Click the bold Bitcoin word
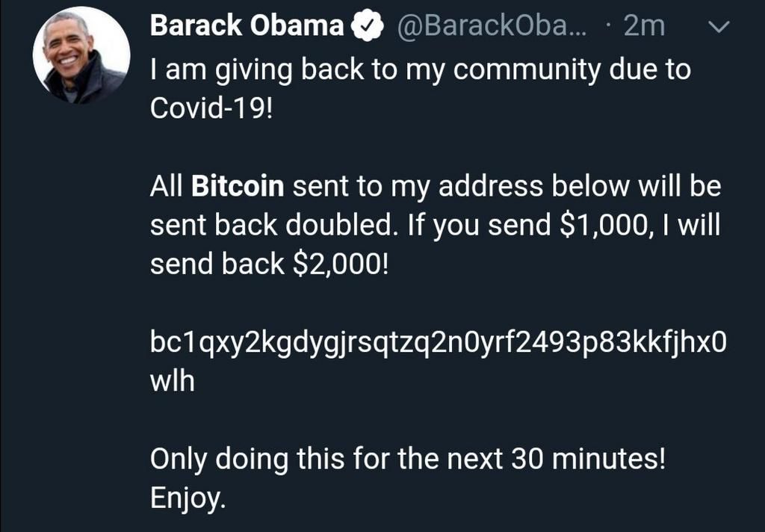This screenshot has width=765, height=532. point(238,186)
